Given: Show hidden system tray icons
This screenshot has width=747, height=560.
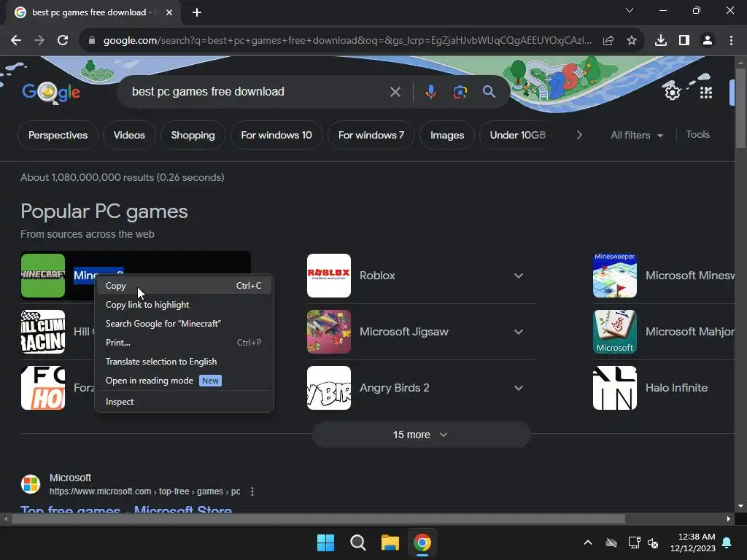Looking at the screenshot, I should point(588,542).
